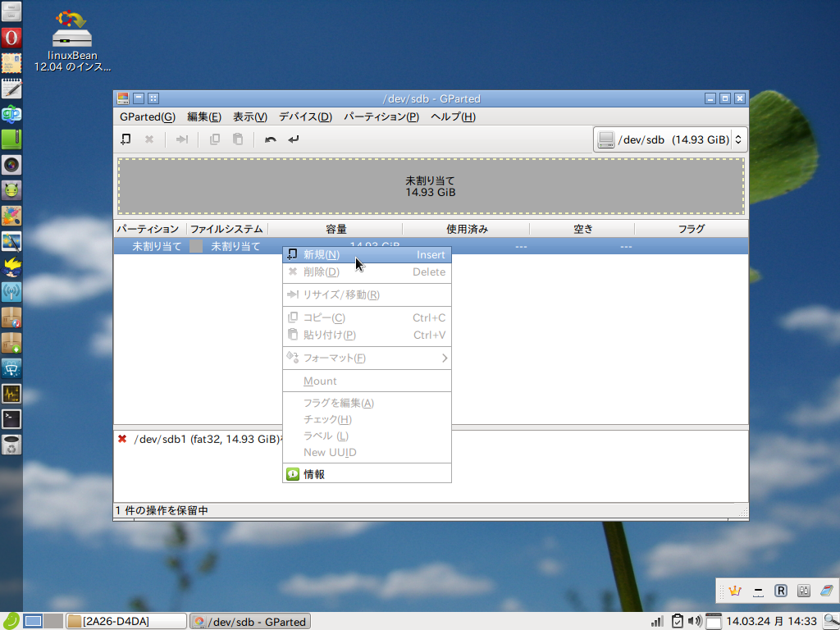Open the picture with pen dock icon
The width and height of the screenshot is (840, 630).
(11, 242)
